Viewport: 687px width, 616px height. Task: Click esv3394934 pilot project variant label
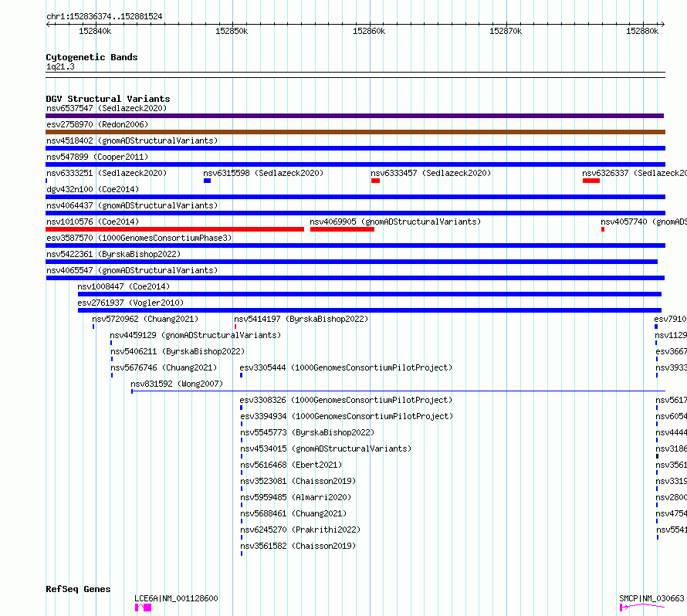pos(347,416)
